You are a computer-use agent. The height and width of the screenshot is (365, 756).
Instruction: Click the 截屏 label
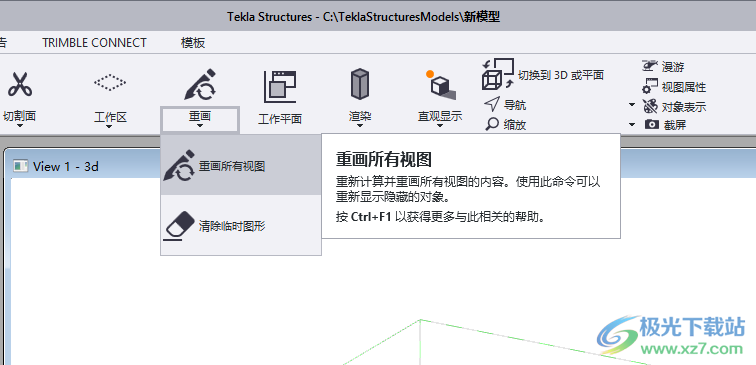[675, 125]
